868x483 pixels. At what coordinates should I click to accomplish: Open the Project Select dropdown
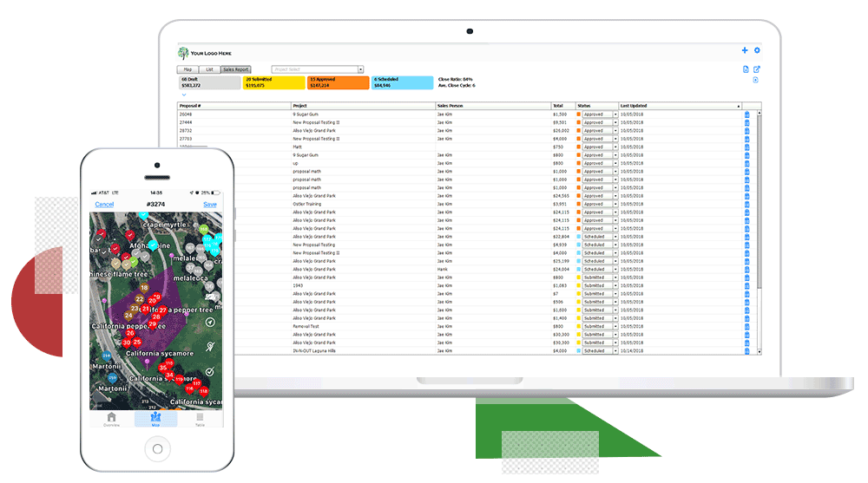[x=317, y=69]
